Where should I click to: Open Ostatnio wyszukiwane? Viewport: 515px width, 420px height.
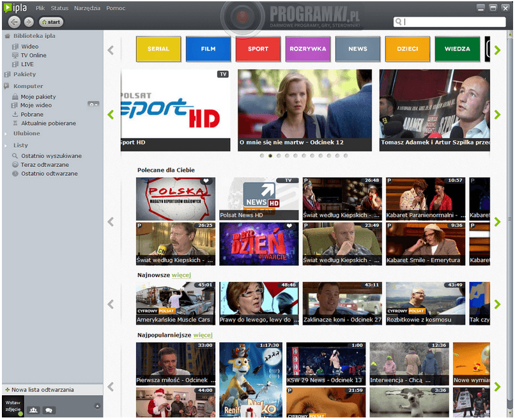51,156
